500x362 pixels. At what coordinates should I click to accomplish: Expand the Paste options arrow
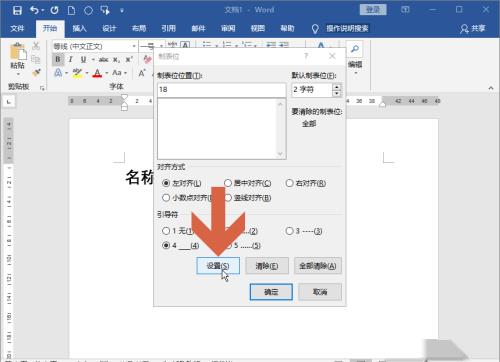[x=18, y=74]
